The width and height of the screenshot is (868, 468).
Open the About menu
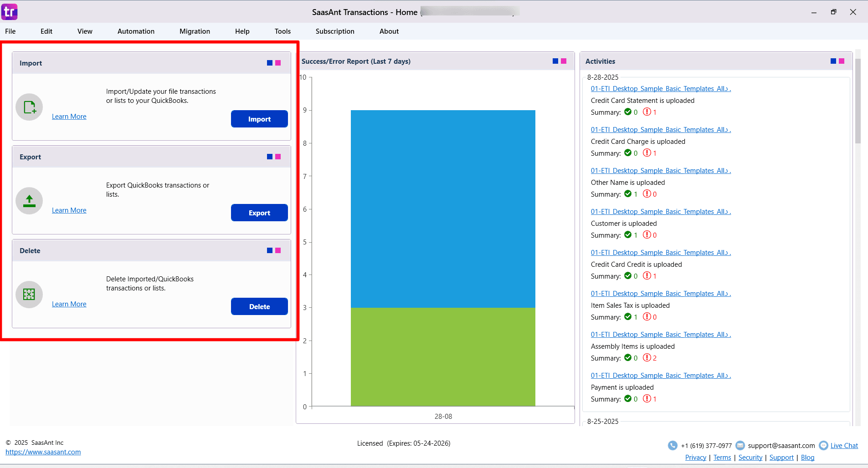pyautogui.click(x=389, y=31)
